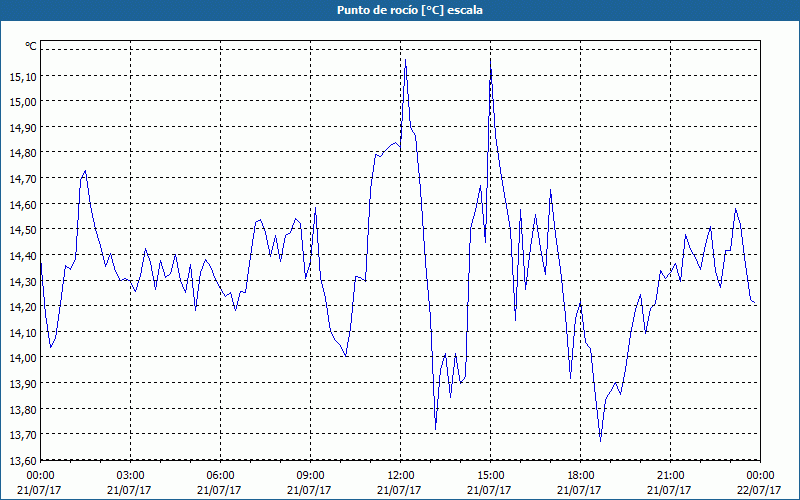Image resolution: width=800 pixels, height=500 pixels.
Task: Select the 13,90 y-axis value
Action: point(23,384)
